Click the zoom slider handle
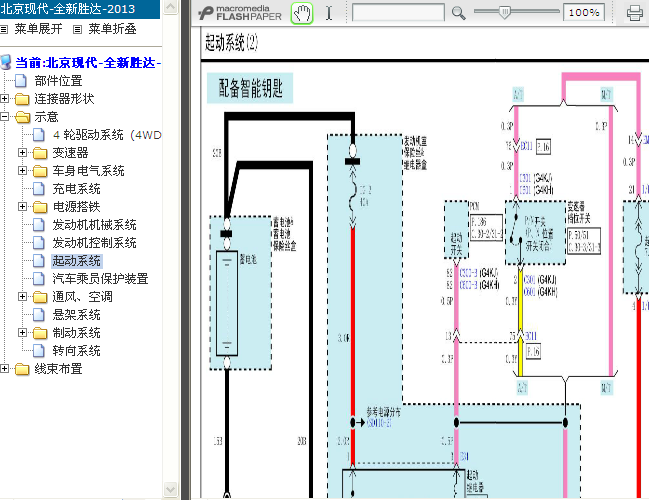 (x=505, y=12)
